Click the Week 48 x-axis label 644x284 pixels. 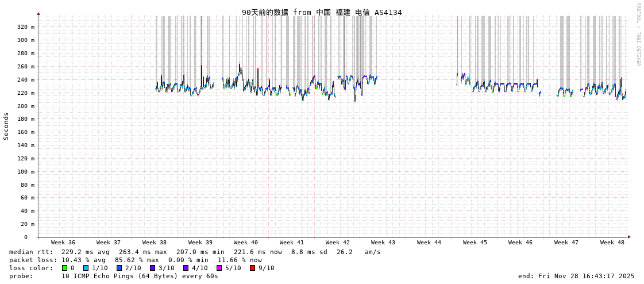(612, 243)
